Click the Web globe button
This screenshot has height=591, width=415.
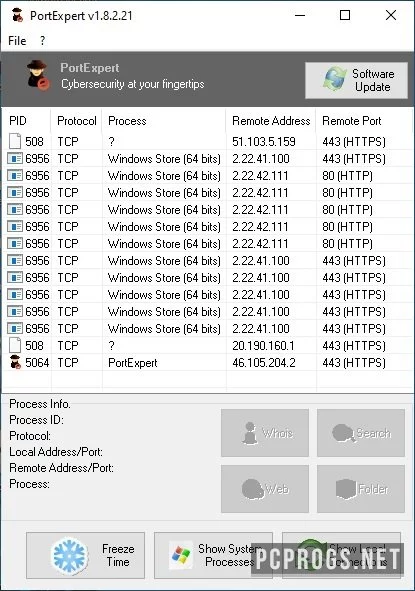coord(265,489)
